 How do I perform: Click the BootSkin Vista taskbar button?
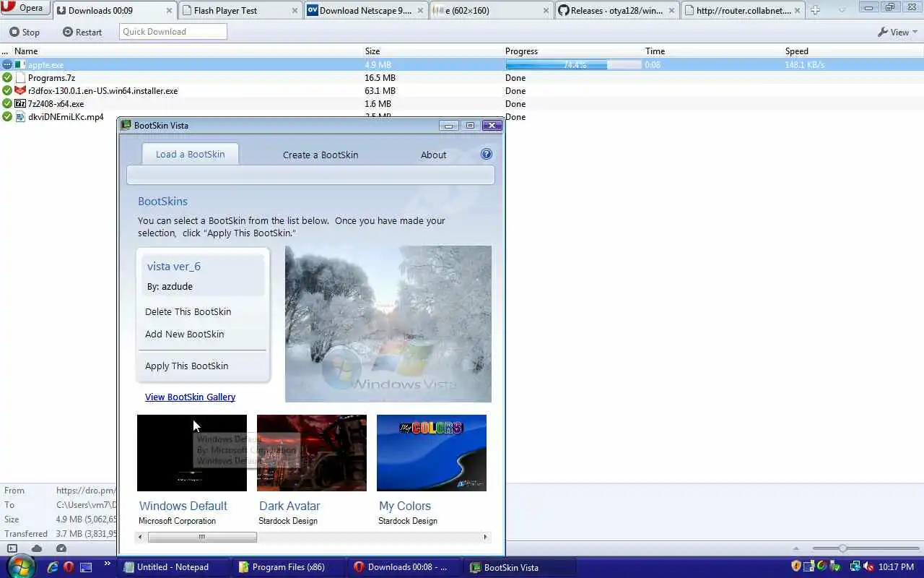[520, 567]
